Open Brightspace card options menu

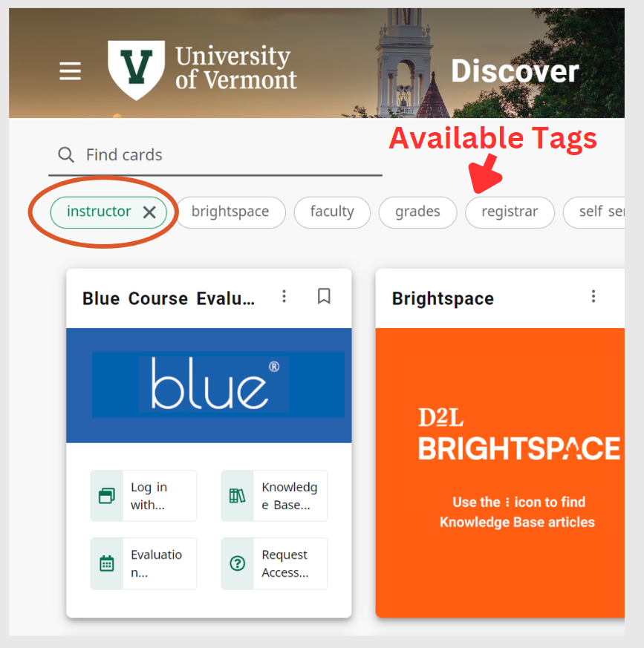593,296
